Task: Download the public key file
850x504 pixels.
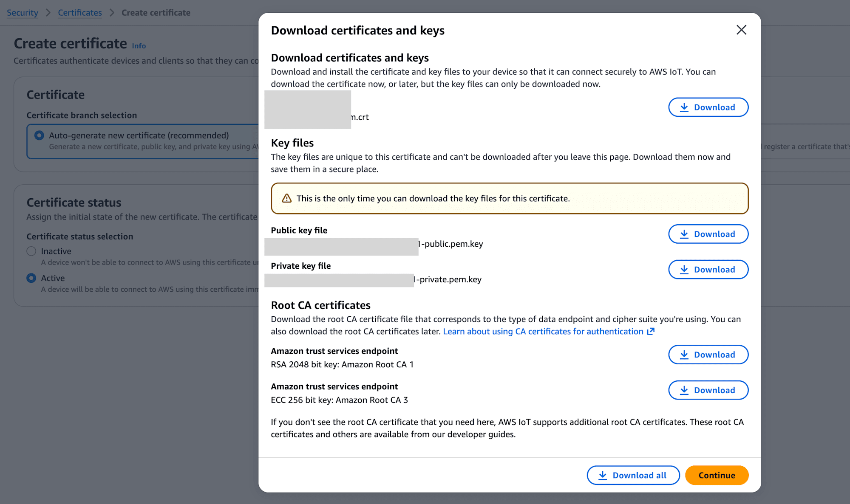Action: (x=708, y=234)
